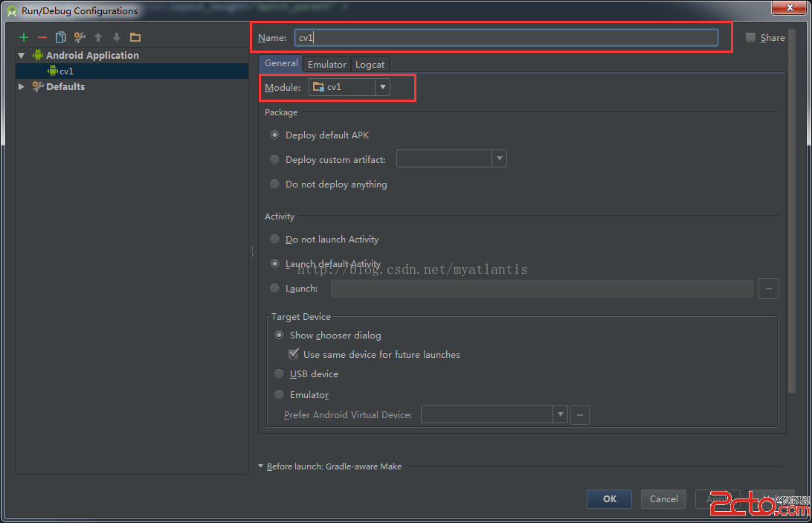
Task: Collapse the Before launch section
Action: point(260,466)
